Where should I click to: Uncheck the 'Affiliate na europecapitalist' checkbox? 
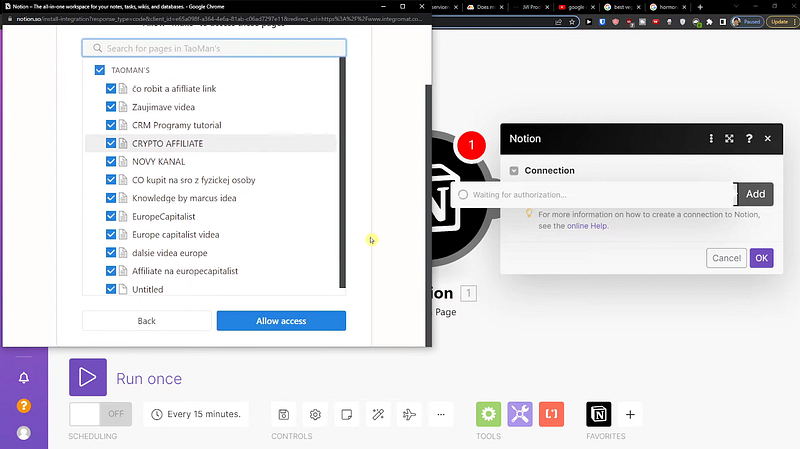(x=111, y=270)
